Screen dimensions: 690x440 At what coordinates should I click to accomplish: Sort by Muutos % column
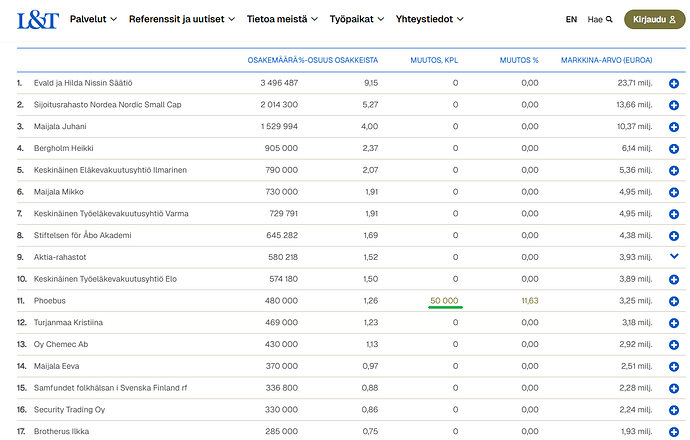click(x=519, y=60)
